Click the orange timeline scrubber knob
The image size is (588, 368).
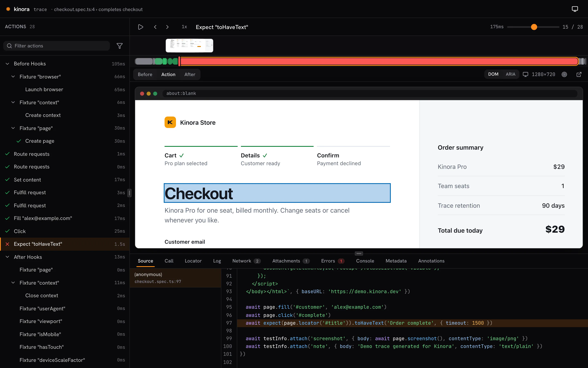pos(534,27)
